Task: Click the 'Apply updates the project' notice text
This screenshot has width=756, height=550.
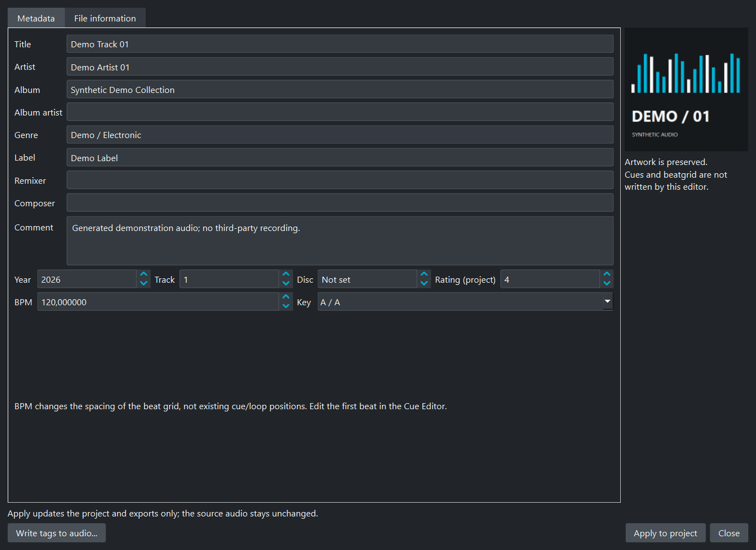Action: [163, 513]
